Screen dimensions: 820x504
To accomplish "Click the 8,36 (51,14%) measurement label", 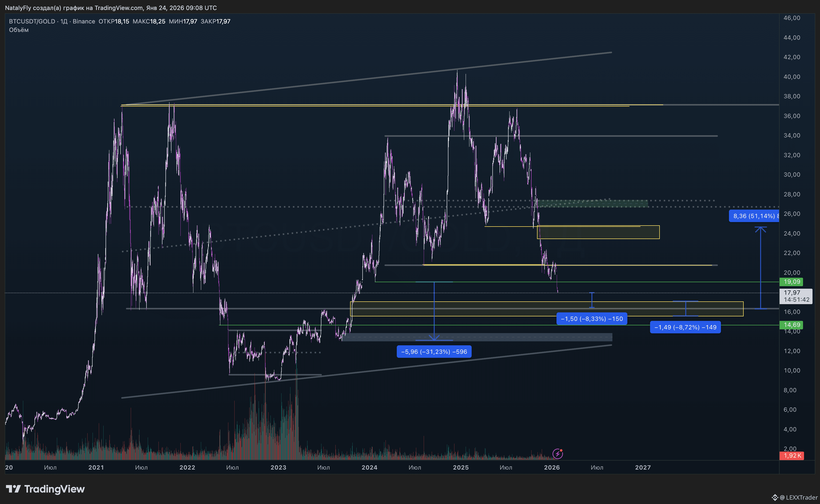I will click(754, 216).
